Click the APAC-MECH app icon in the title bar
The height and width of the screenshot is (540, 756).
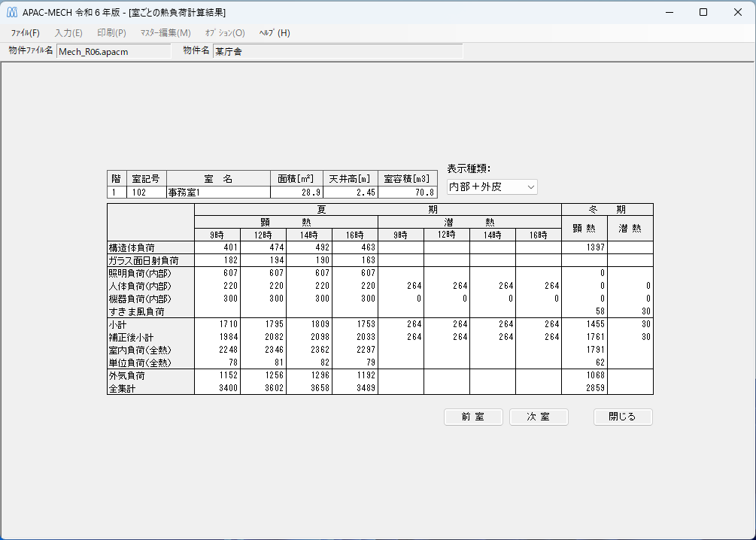pos(13,12)
